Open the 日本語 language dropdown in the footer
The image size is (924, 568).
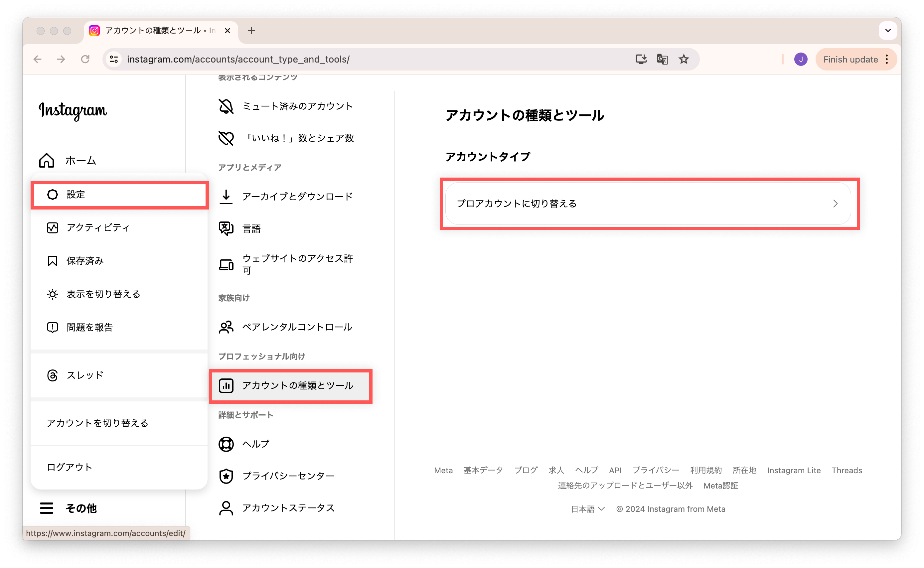(x=588, y=509)
